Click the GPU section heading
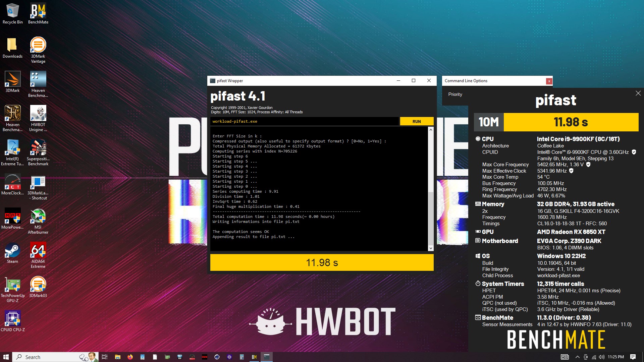Viewport: 644px width, 362px height. [488, 232]
